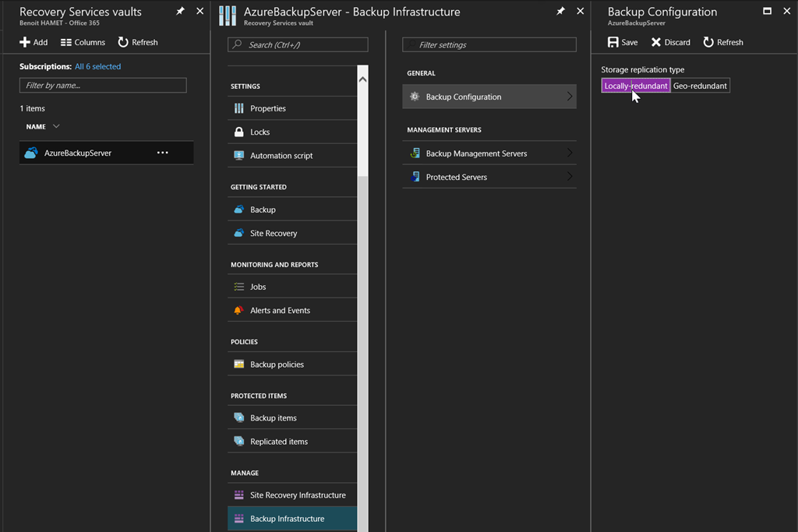Refresh the Recovery Services vaults list
The height and width of the screenshot is (532, 798).
(x=137, y=42)
